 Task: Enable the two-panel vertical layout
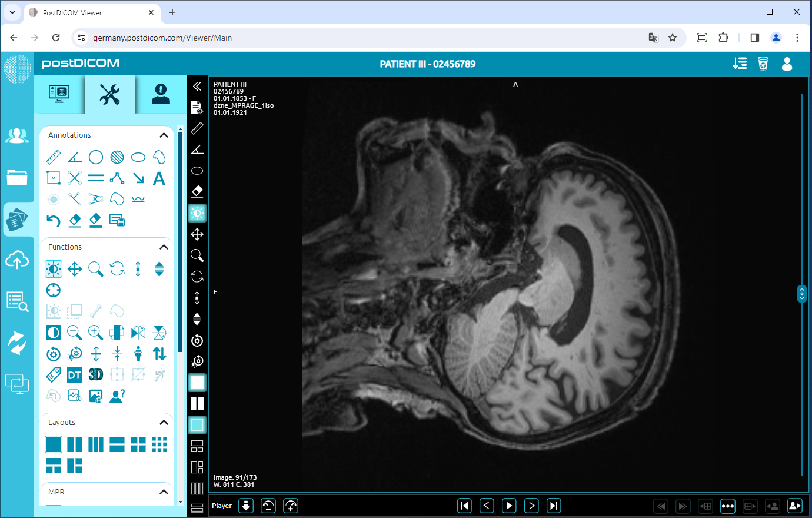click(75, 444)
